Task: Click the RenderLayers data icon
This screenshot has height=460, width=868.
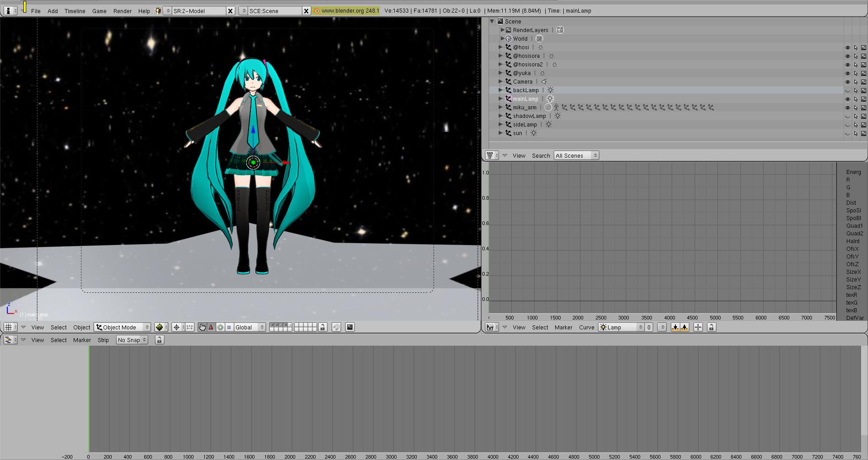Action: [560, 30]
